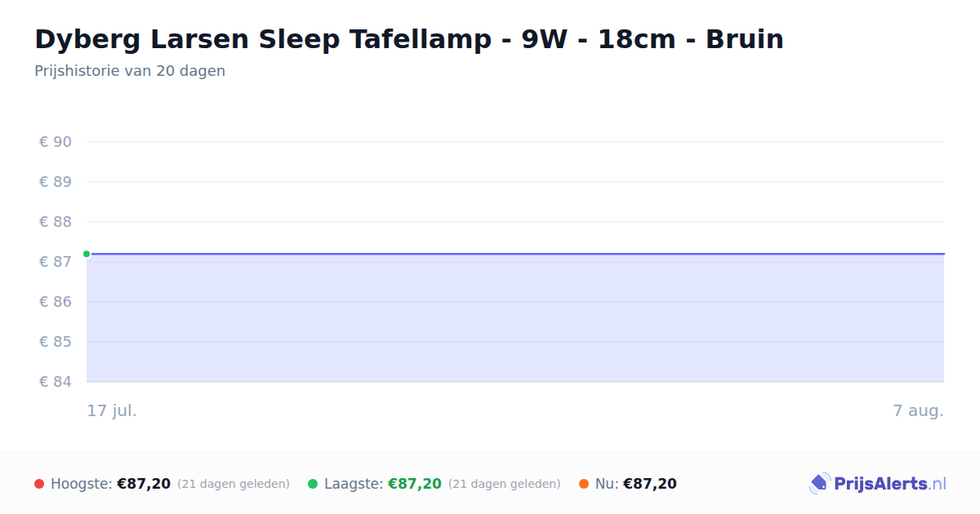Click the € 90 axis label

[x=56, y=142]
